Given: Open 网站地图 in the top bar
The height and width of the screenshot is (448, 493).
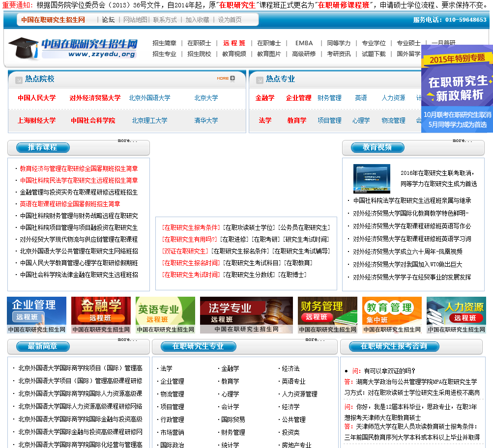Looking at the screenshot, I should pos(135,20).
